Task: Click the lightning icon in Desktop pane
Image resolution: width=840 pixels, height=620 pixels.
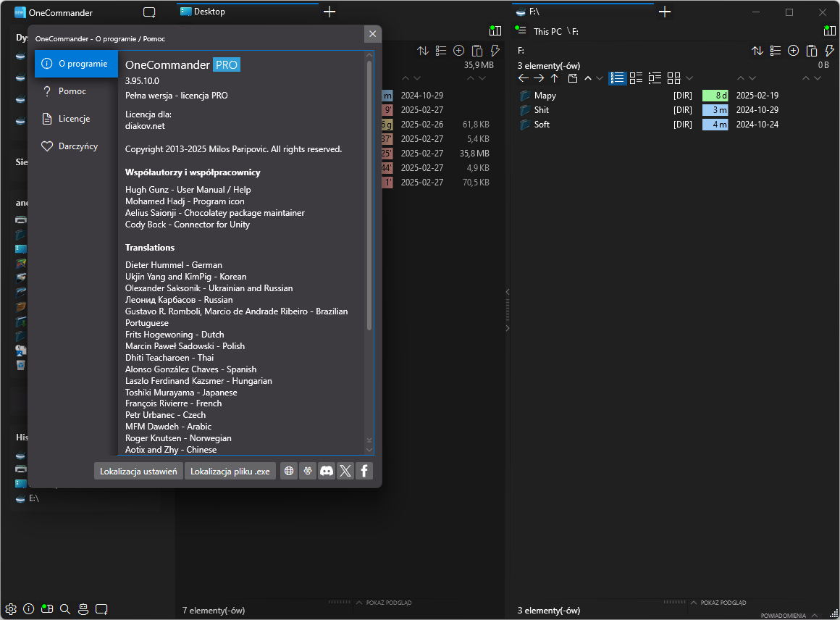Action: [495, 51]
